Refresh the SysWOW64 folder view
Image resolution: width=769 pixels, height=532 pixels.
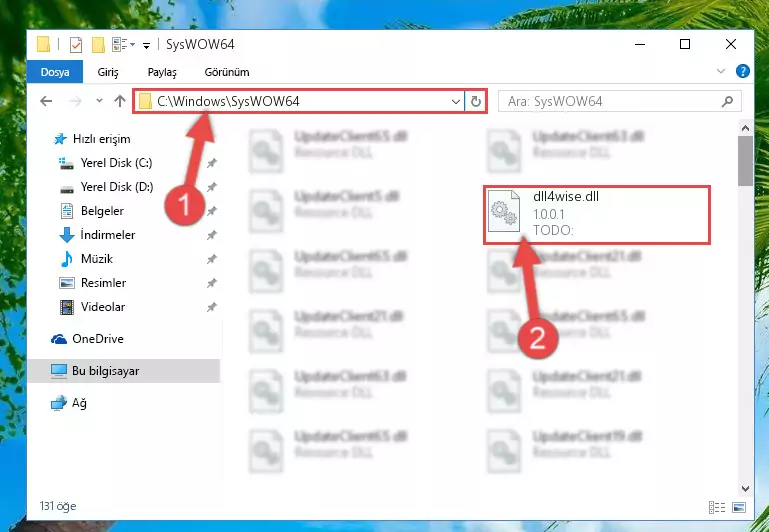click(x=475, y=101)
